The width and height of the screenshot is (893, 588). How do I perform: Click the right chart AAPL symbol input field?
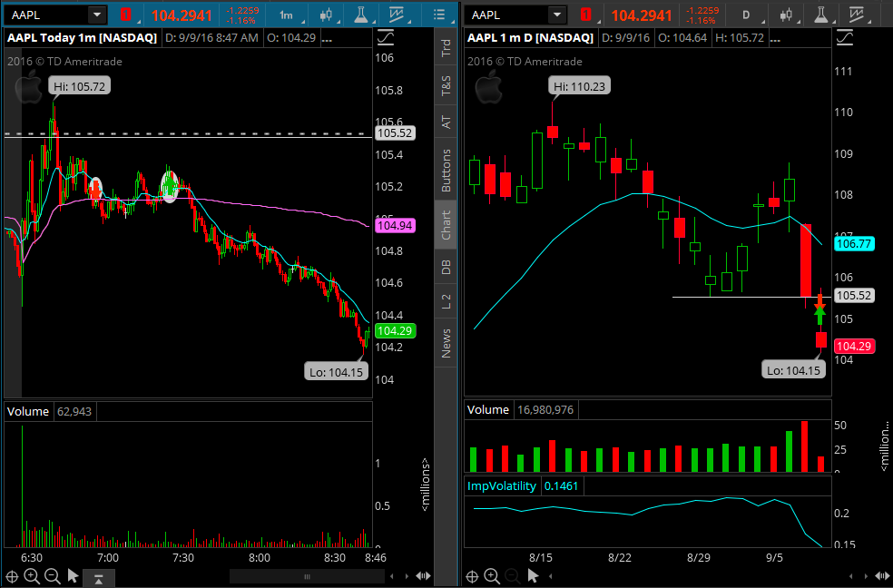(507, 15)
